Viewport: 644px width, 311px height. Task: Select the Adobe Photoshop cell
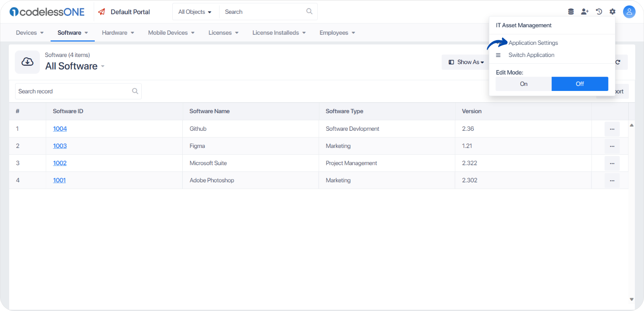[x=251, y=180]
